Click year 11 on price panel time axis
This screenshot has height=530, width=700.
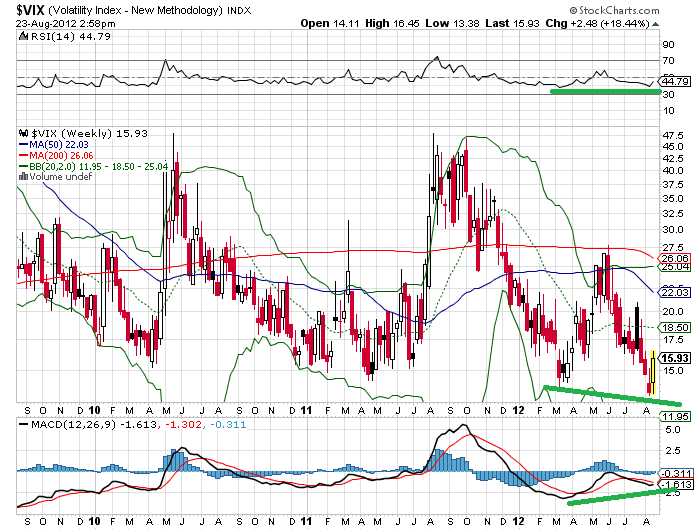click(x=306, y=410)
